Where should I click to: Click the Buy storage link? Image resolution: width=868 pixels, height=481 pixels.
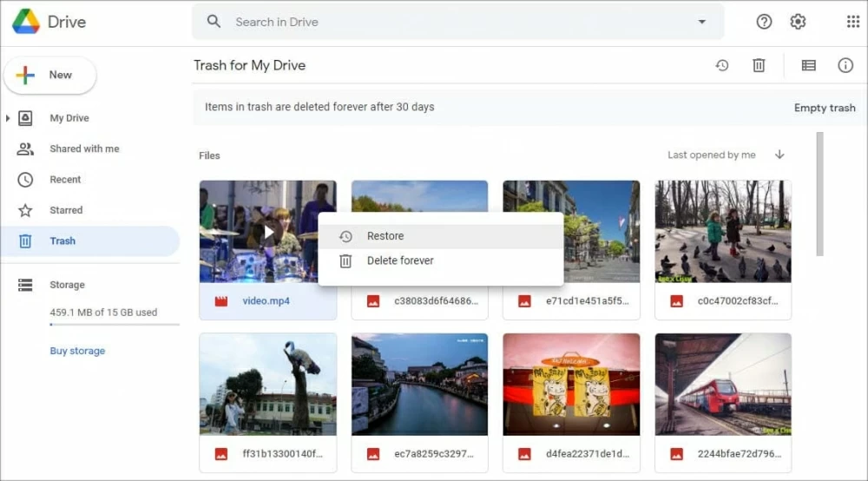coord(77,351)
